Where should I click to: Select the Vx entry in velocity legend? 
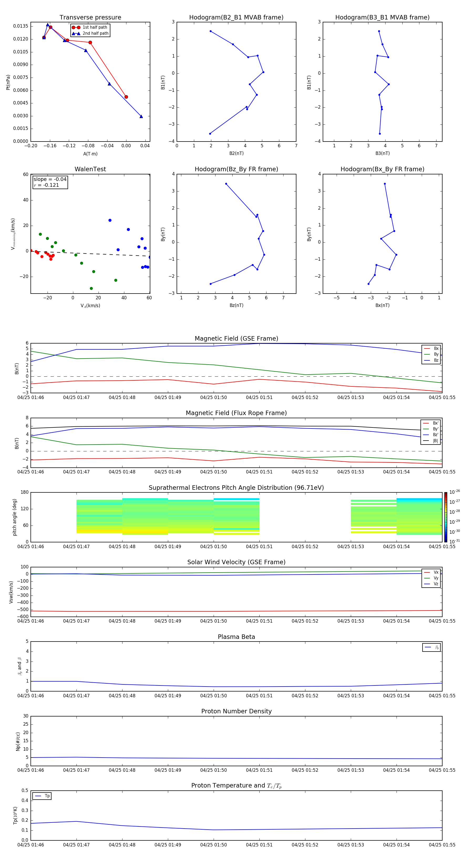[x=431, y=572]
